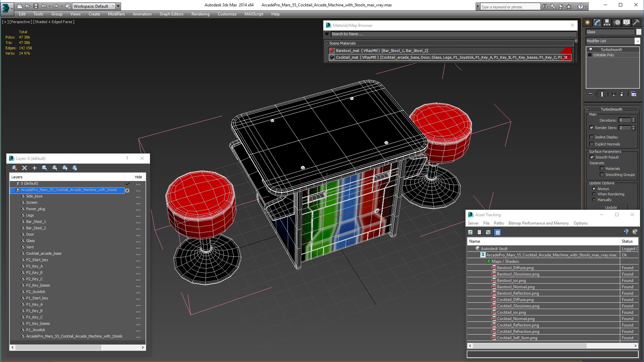The height and width of the screenshot is (362, 644).
Task: Expand the Editable Poly modifier
Action: click(x=590, y=55)
